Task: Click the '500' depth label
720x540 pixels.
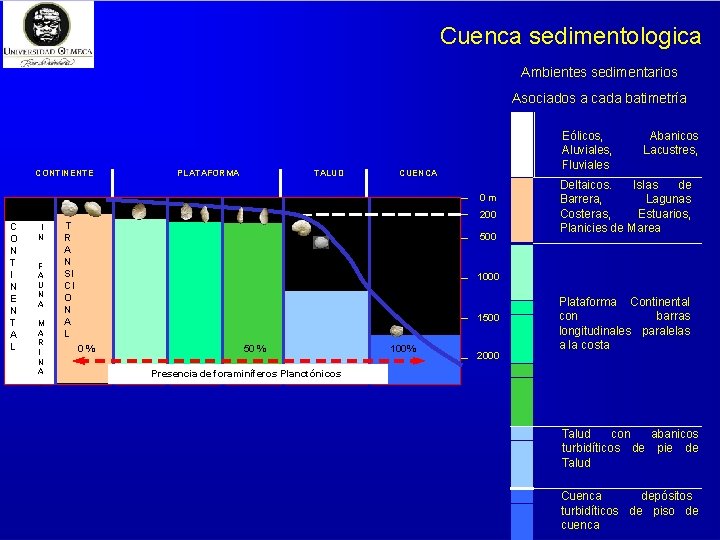Action: pyautogui.click(x=488, y=237)
